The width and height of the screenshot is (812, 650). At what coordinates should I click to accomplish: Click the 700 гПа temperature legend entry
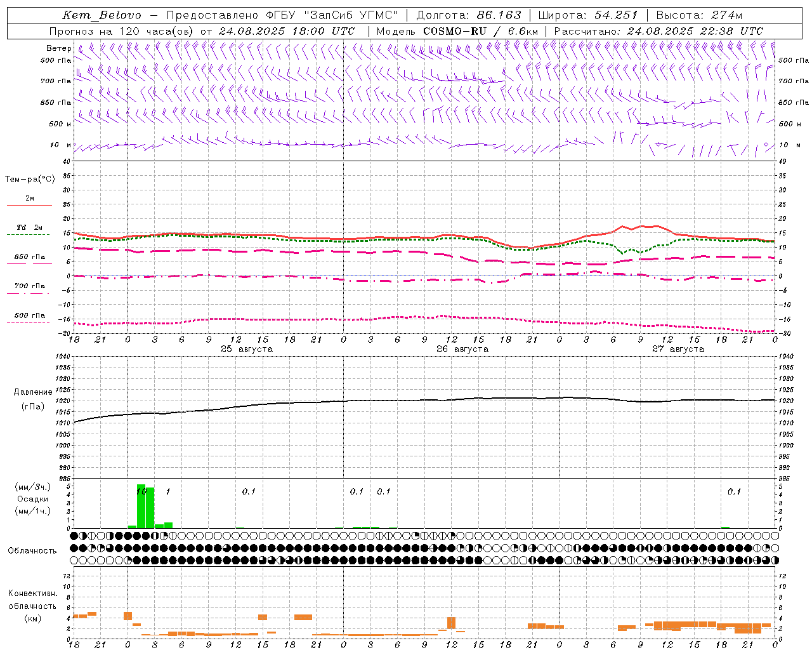tap(29, 286)
